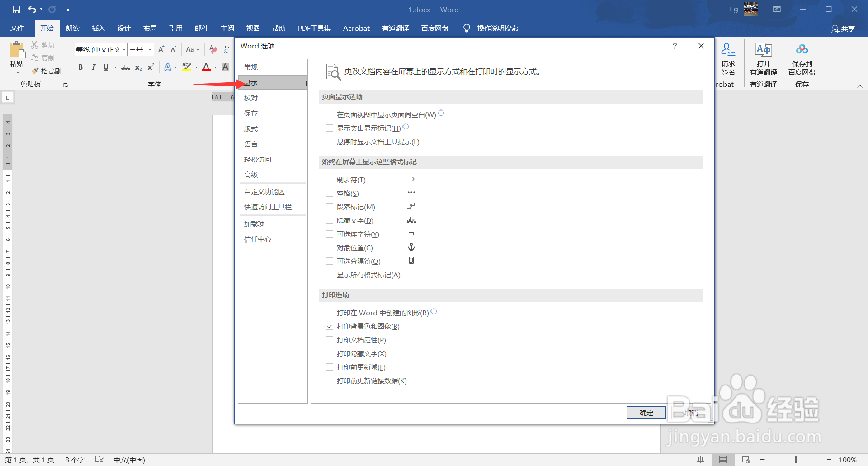Switch to the 插入 ribbon tab

pos(98,28)
